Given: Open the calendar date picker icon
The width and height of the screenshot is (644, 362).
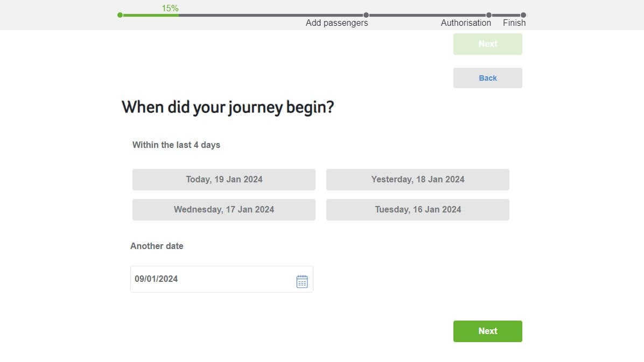Looking at the screenshot, I should pos(302,281).
